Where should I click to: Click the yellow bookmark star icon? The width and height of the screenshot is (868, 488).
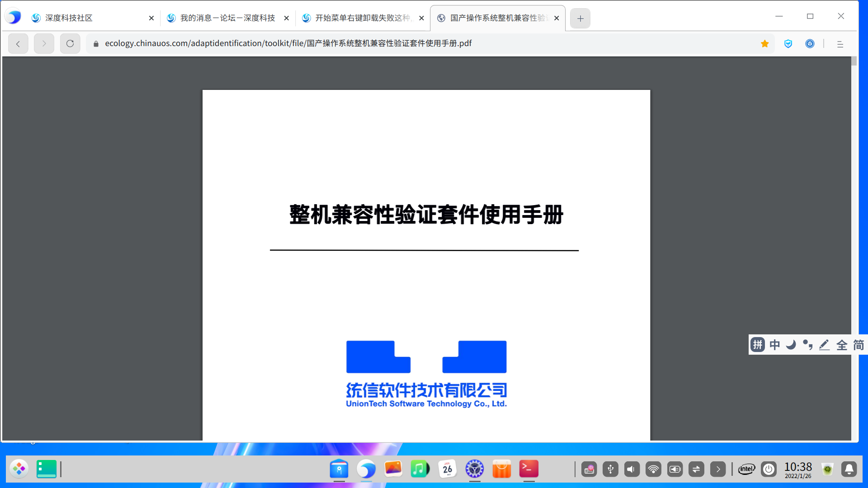click(x=764, y=44)
